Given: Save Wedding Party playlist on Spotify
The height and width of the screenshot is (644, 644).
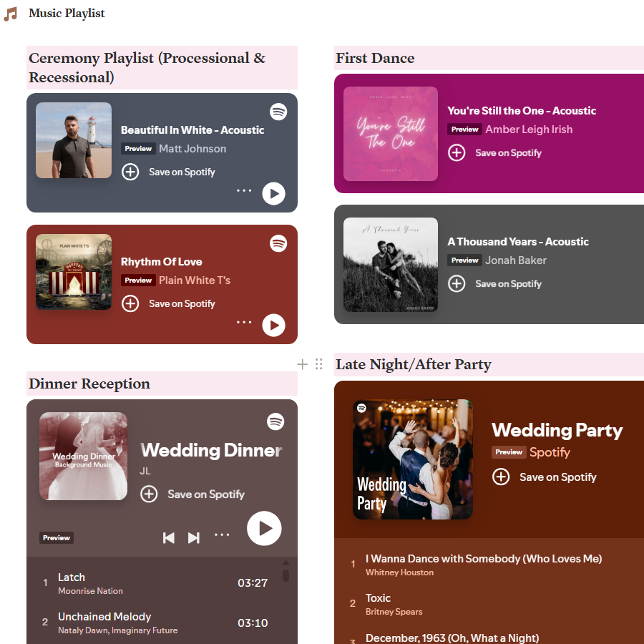Looking at the screenshot, I should pyautogui.click(x=501, y=477).
